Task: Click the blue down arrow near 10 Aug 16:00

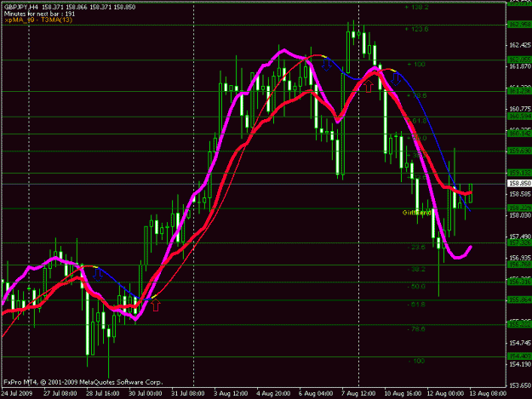Action: [x=396, y=78]
